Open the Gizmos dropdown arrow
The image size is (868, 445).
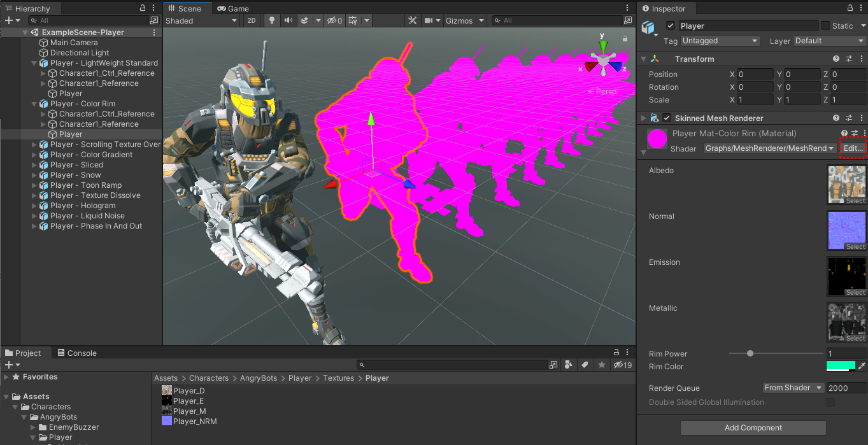pyautogui.click(x=481, y=20)
